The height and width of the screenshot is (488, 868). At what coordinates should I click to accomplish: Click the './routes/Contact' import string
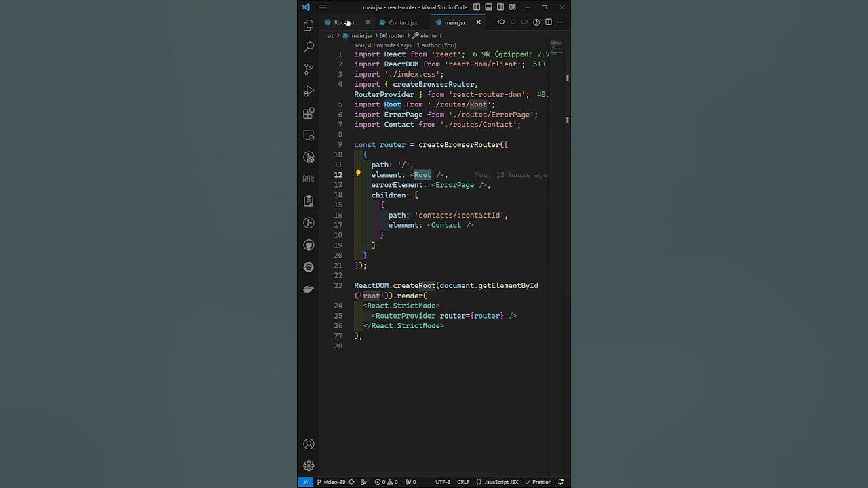tap(478, 125)
